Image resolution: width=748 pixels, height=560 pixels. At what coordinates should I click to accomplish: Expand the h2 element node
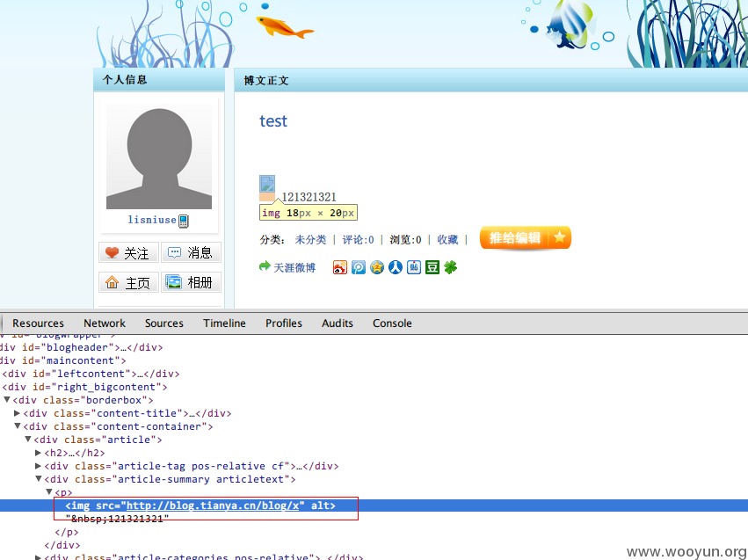[x=38, y=453]
